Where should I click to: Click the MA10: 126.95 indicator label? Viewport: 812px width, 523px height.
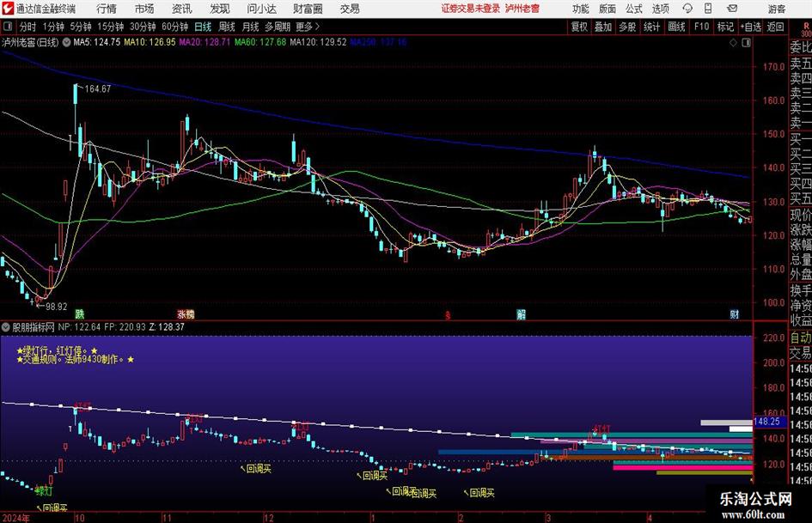[150, 42]
